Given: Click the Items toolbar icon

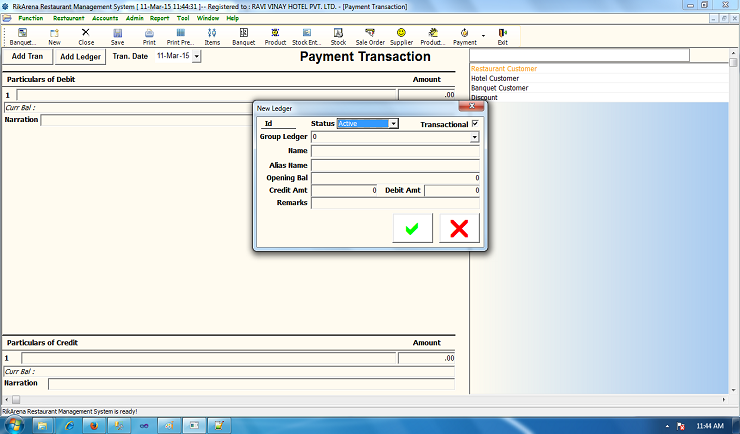Looking at the screenshot, I should tap(212, 37).
